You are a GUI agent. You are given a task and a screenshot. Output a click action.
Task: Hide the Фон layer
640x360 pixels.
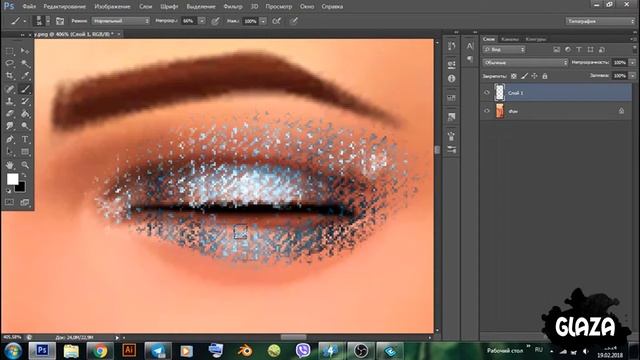pos(487,111)
